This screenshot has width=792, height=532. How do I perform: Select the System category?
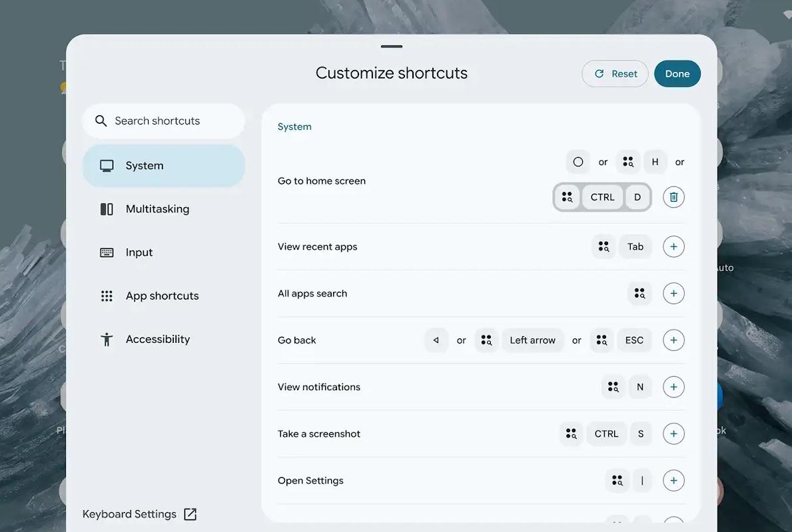coord(164,166)
